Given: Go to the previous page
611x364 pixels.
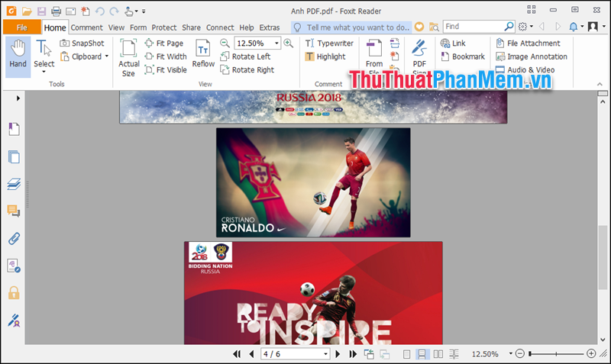Looking at the screenshot, I should (251, 354).
